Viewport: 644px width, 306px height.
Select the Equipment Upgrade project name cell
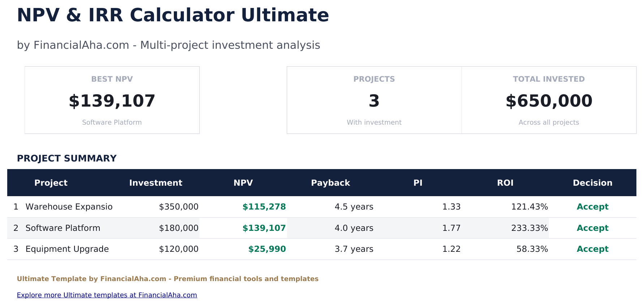click(67, 249)
